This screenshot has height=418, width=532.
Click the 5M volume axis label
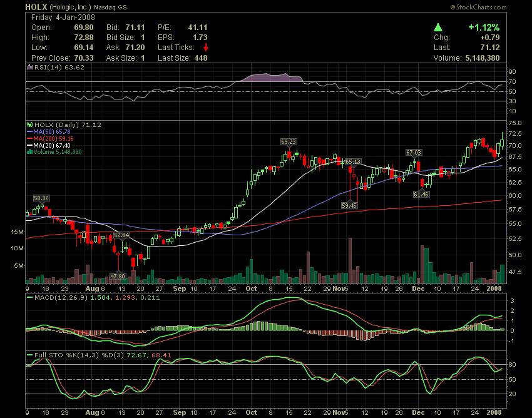coord(19,266)
